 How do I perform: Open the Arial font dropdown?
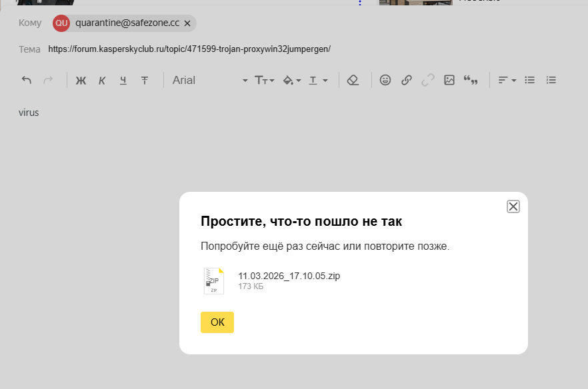(209, 80)
